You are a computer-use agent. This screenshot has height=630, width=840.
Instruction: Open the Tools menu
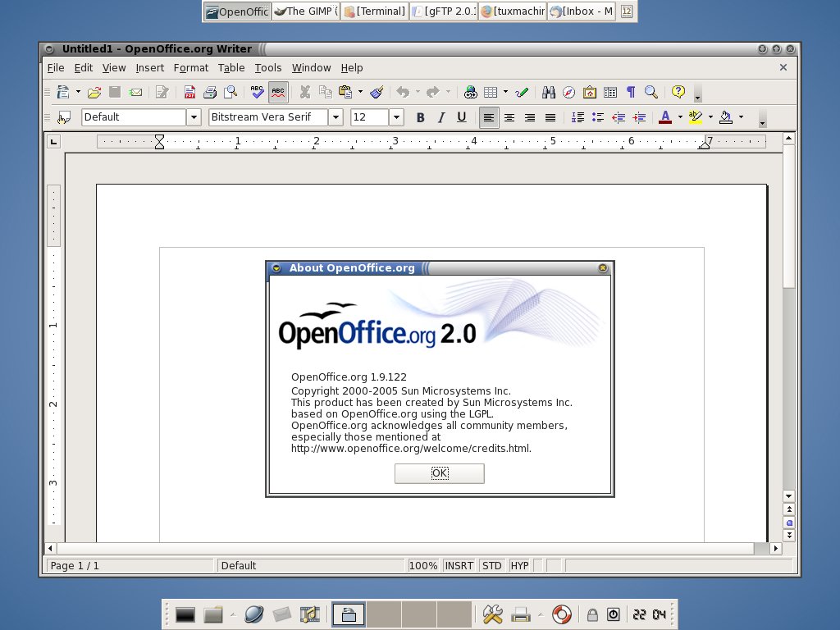[268, 68]
